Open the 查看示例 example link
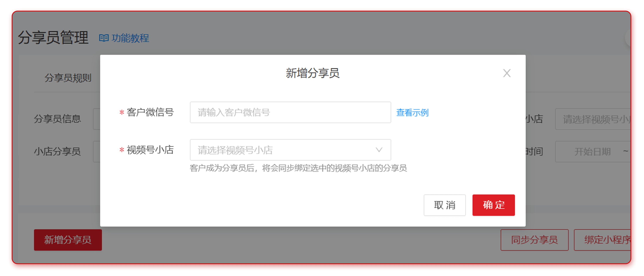The height and width of the screenshot is (276, 644). (x=412, y=112)
